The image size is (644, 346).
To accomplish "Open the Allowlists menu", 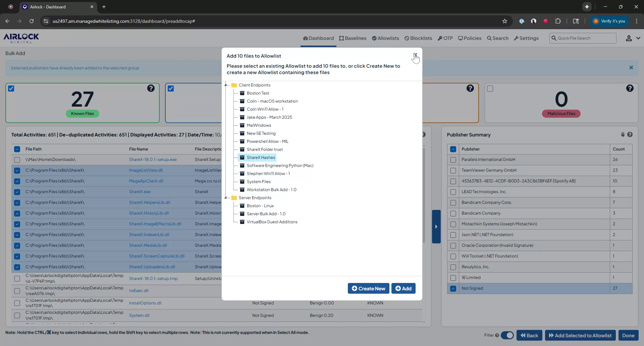I will 385,38.
